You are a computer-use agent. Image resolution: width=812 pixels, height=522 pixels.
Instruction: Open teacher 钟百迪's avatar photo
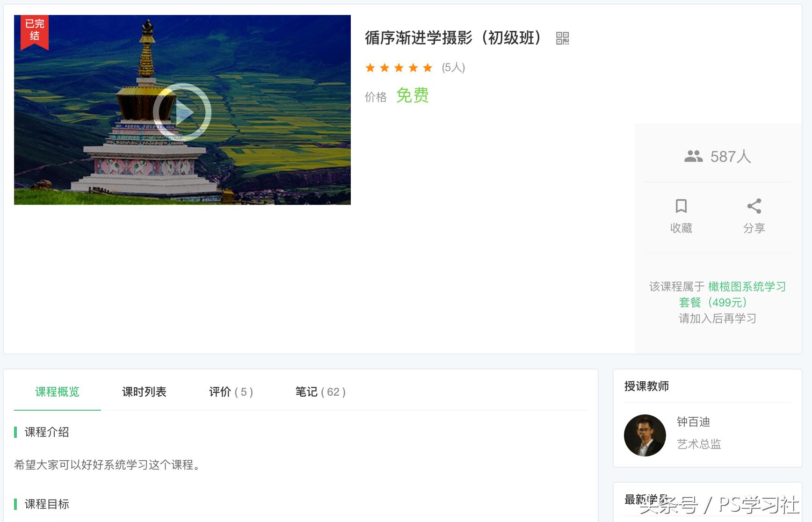645,435
